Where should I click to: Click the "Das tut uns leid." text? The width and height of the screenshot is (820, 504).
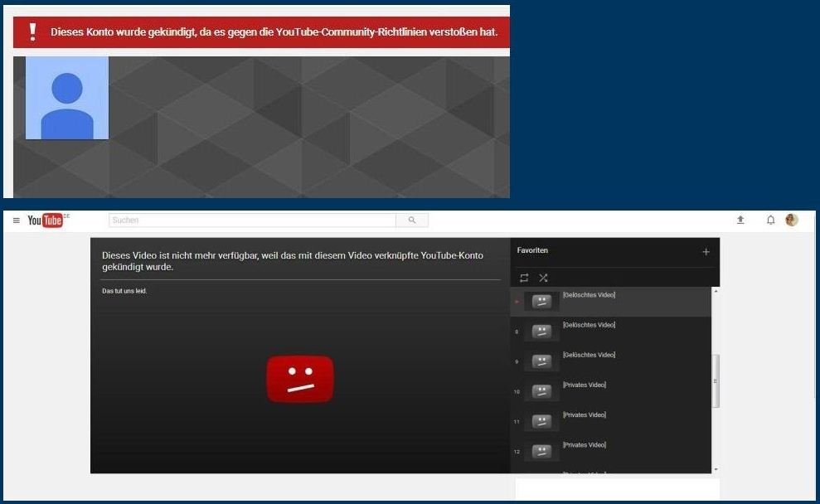[124, 291]
